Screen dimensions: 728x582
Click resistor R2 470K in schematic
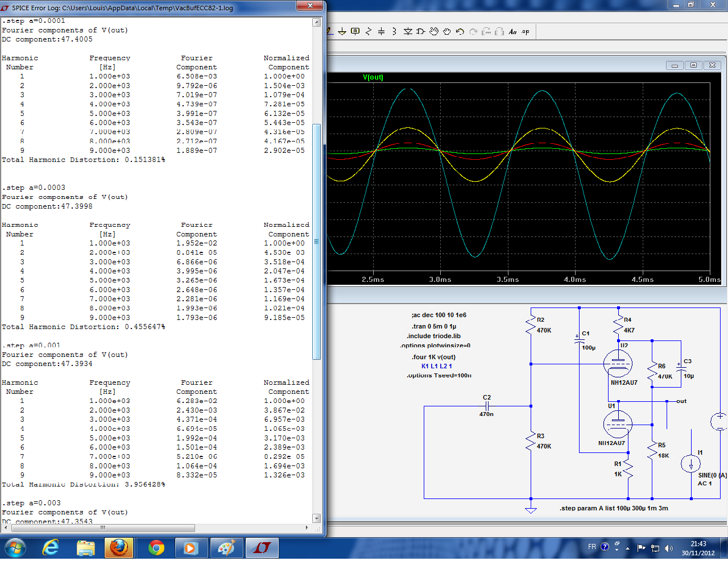click(x=531, y=325)
